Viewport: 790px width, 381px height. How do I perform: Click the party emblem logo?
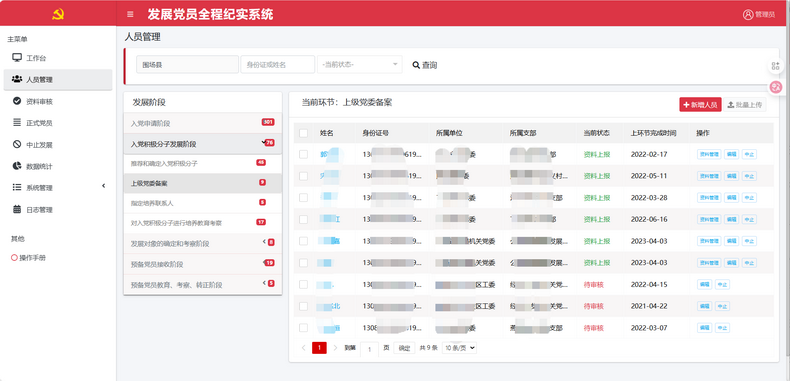coord(58,14)
